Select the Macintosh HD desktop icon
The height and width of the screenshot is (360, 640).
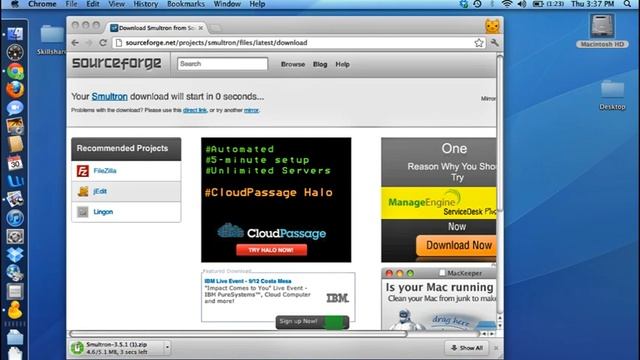602,31
